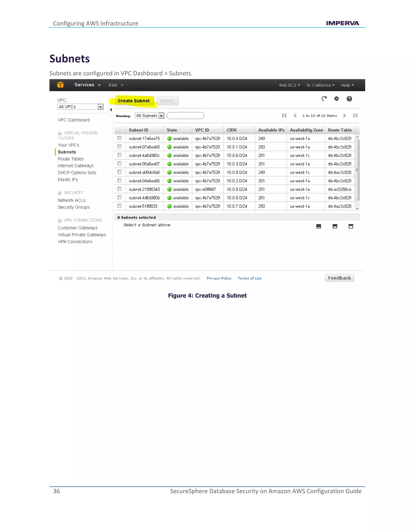Screen dimensions: 411x532
Task: Open the Edit dropdown menu
Action: pyautogui.click(x=116, y=85)
